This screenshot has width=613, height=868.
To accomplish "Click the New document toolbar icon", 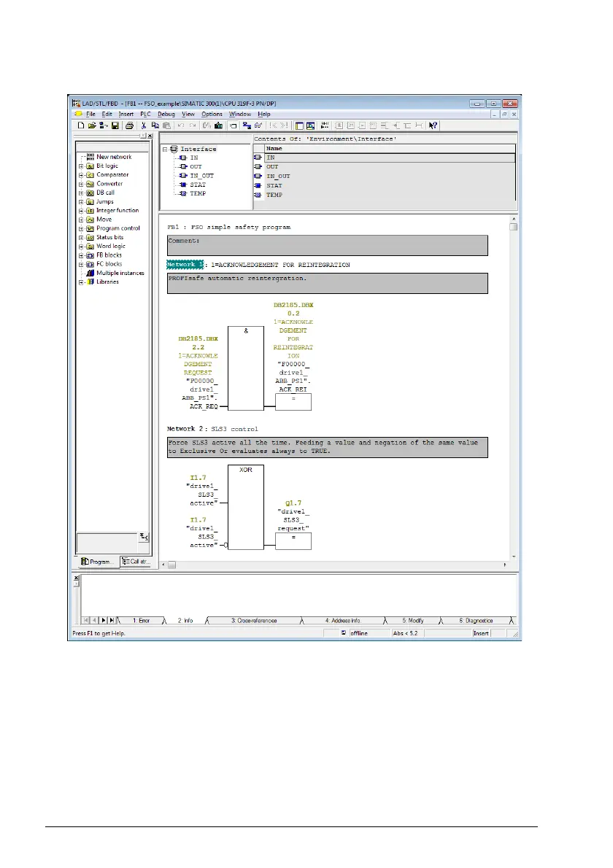I will click(x=81, y=125).
